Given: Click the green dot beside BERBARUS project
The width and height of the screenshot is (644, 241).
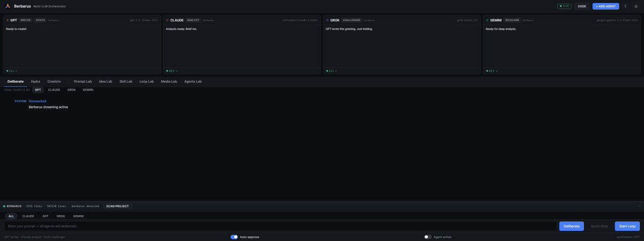Looking at the screenshot, I should 4,206.
